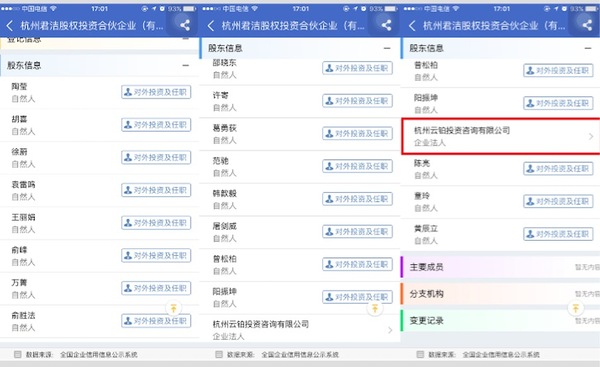Tap back arrow in middle phone screen

click(x=211, y=26)
